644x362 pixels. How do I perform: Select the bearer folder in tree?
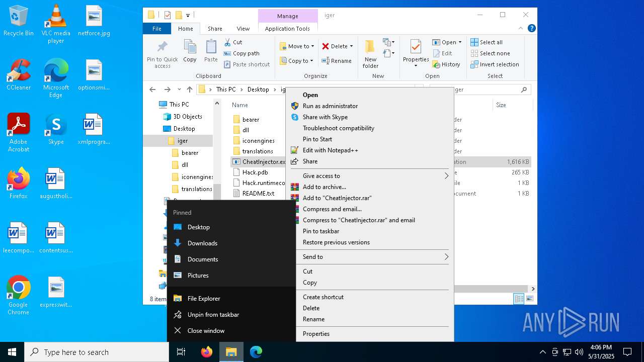pyautogui.click(x=190, y=152)
